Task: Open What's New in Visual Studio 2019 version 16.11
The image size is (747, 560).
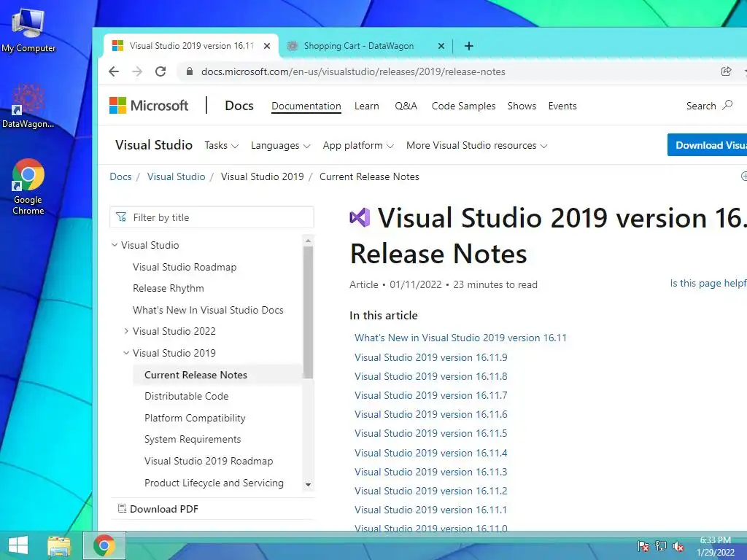Action: (x=461, y=338)
